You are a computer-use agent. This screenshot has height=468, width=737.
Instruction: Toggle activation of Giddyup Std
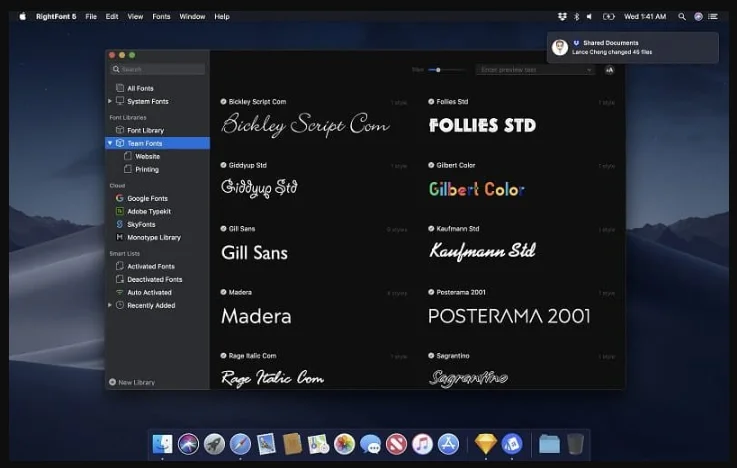click(x=223, y=165)
